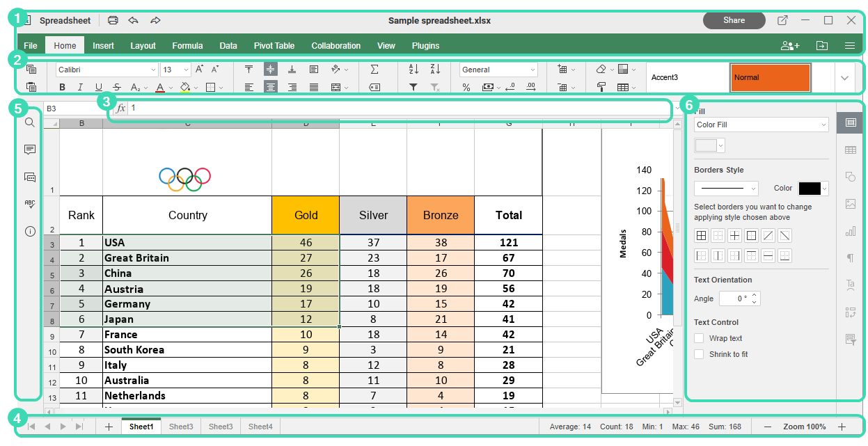Decrease decimal places
868x446 pixels.
[x=510, y=88]
